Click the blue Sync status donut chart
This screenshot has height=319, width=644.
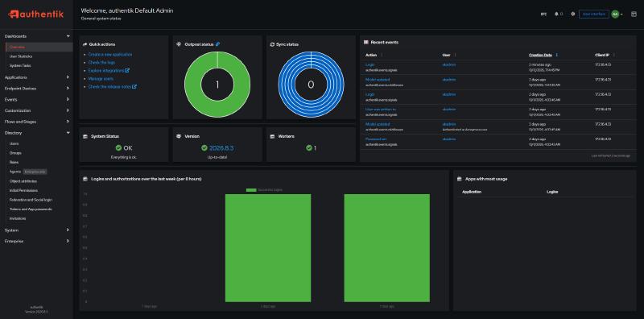point(311,85)
